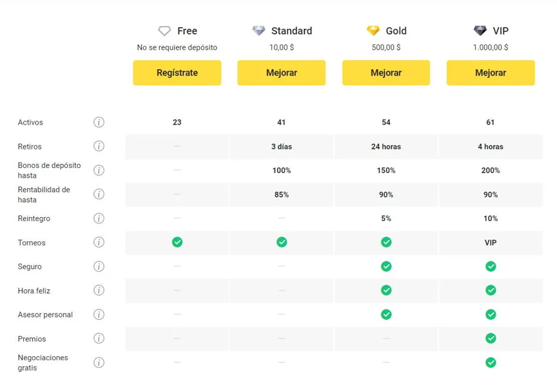Click the Reintegro row label
Image resolution: width=557 pixels, height=392 pixels.
click(34, 218)
